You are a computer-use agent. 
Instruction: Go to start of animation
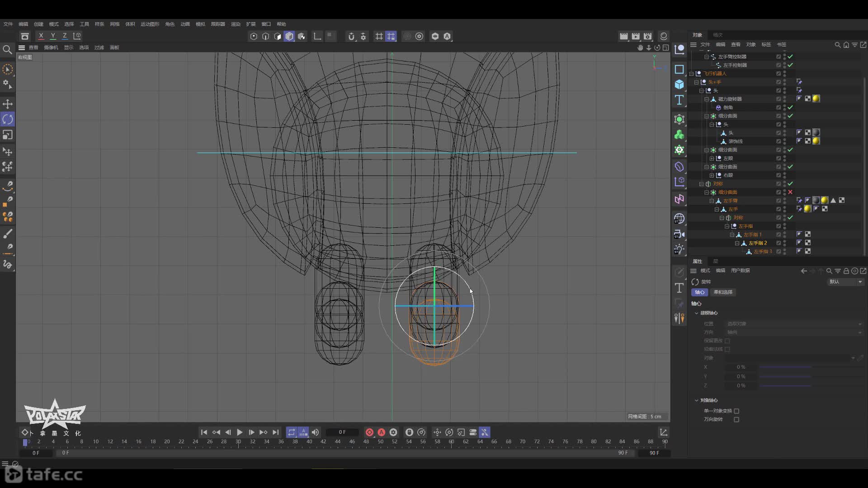204,432
